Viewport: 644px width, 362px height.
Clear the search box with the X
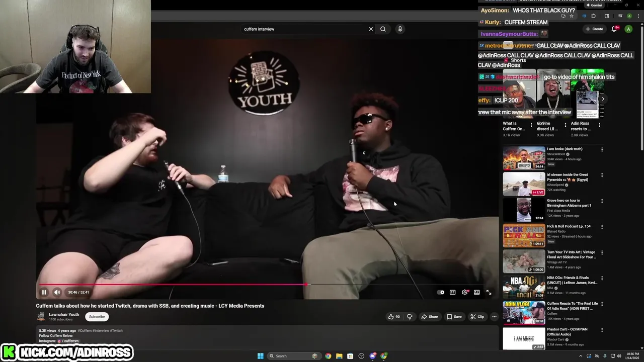point(371,29)
